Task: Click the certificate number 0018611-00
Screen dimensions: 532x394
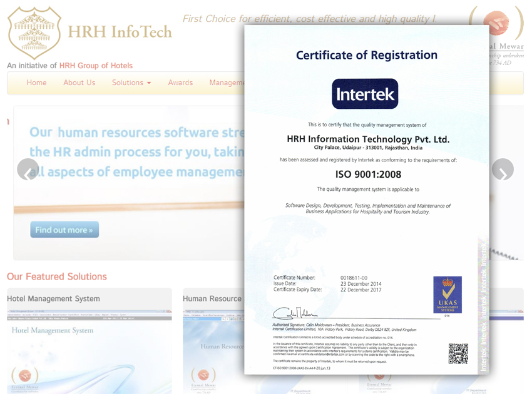Action: 354,278
